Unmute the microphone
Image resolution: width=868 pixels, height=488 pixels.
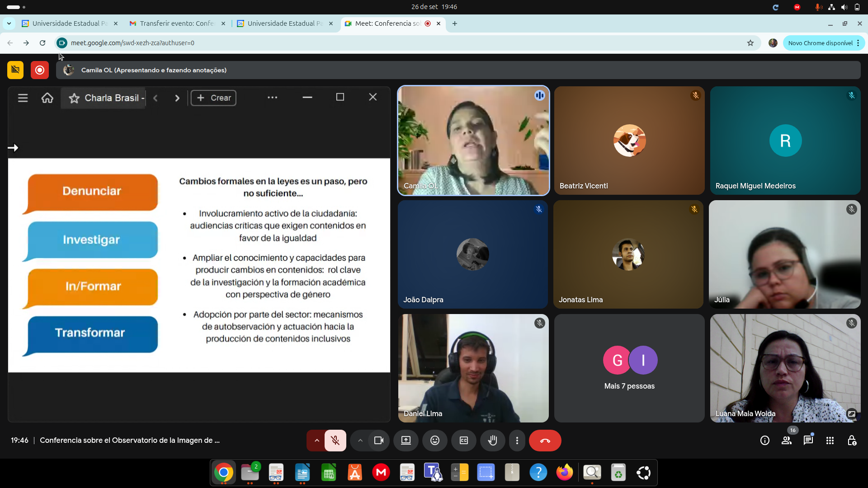pyautogui.click(x=335, y=441)
